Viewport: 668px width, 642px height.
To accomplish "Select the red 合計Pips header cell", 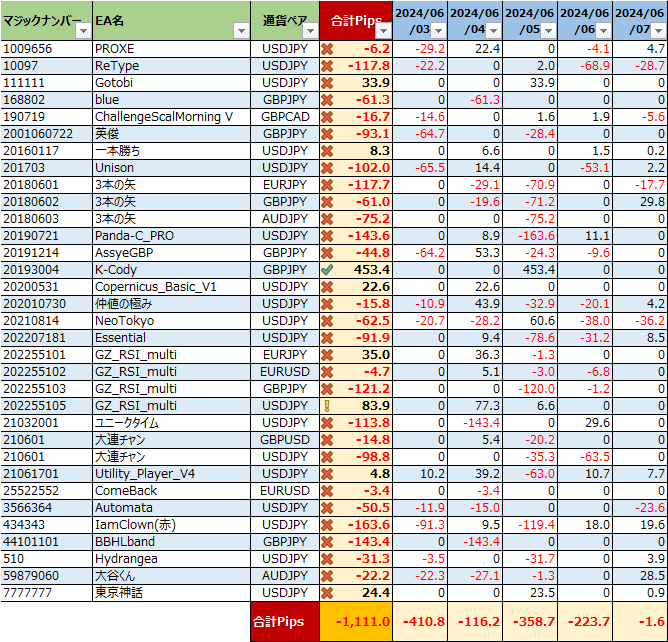I will click(x=356, y=20).
